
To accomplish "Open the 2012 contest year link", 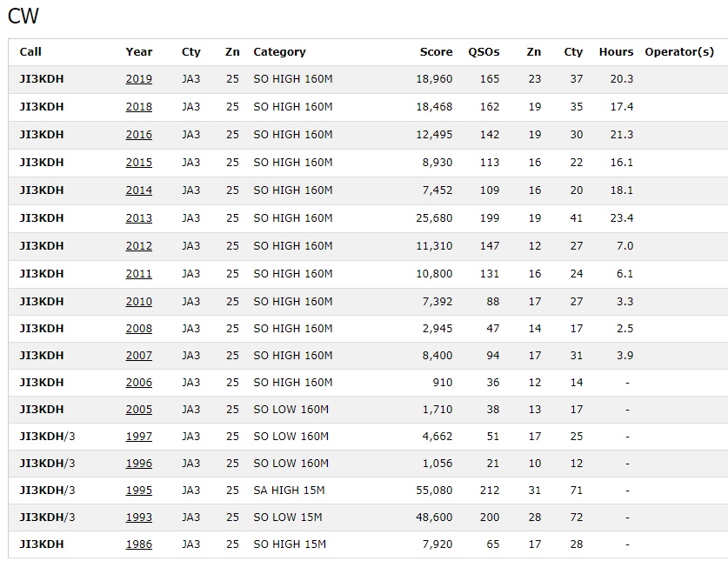I will (139, 246).
